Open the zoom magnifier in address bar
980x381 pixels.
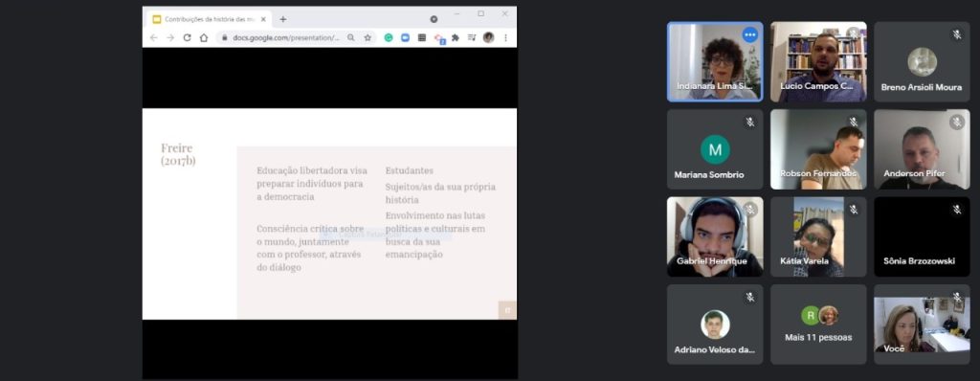coord(351,37)
